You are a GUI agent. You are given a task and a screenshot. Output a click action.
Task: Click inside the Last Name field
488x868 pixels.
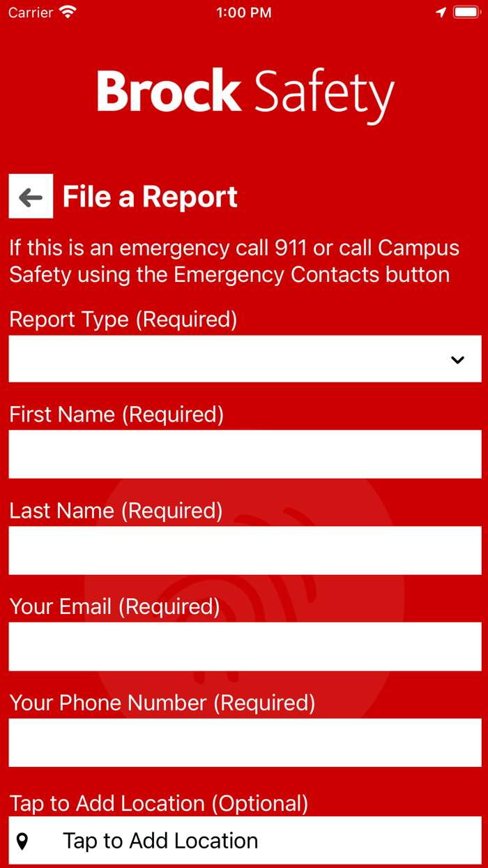coord(244,551)
